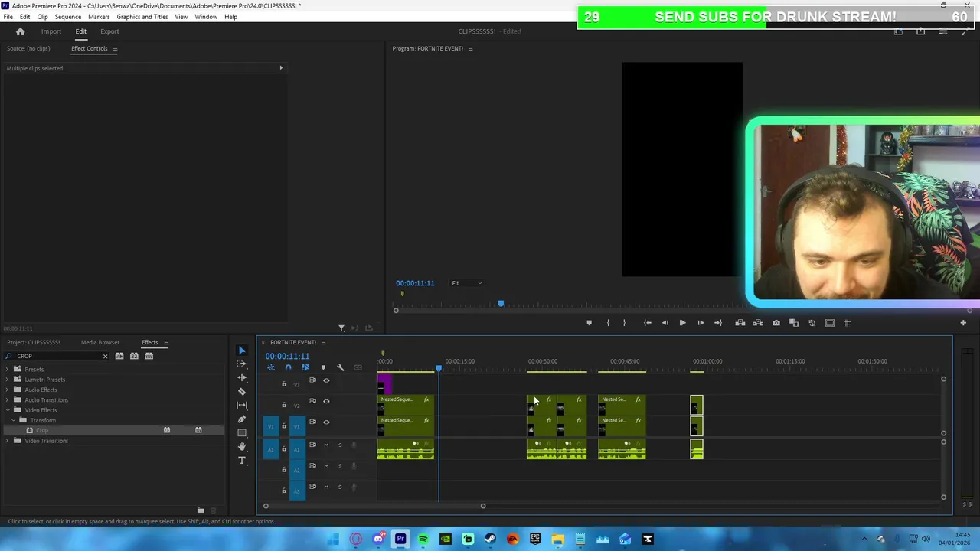The height and width of the screenshot is (551, 980).
Task: Create new custom bin in Effects panel
Action: pos(201,510)
